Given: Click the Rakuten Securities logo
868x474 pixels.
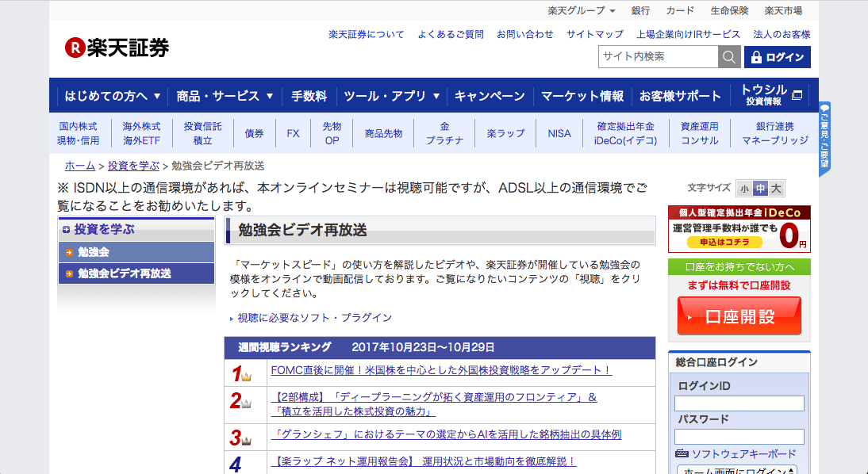Looking at the screenshot, I should pos(117,48).
